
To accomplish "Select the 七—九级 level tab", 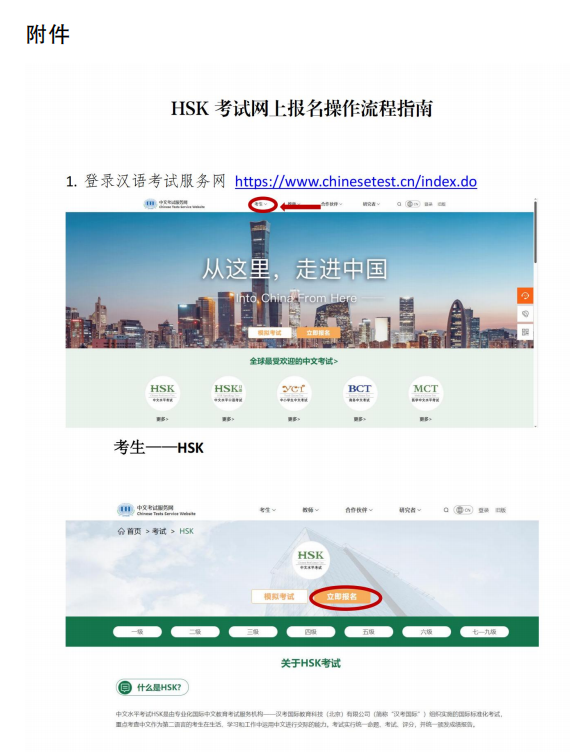I will click(x=484, y=632).
